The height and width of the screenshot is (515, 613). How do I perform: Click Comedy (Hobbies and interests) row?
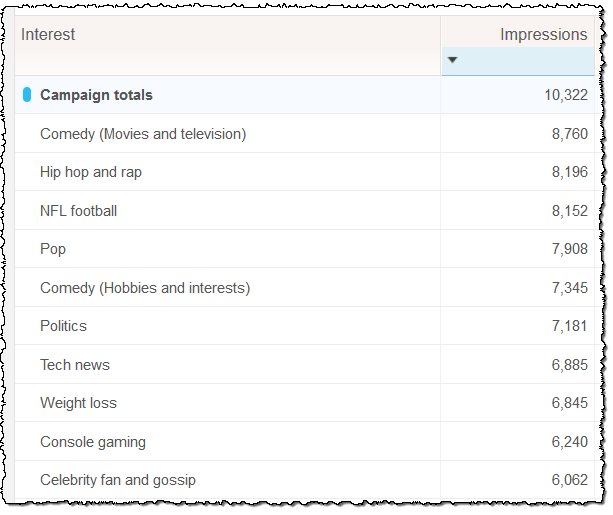pyautogui.click(x=145, y=288)
